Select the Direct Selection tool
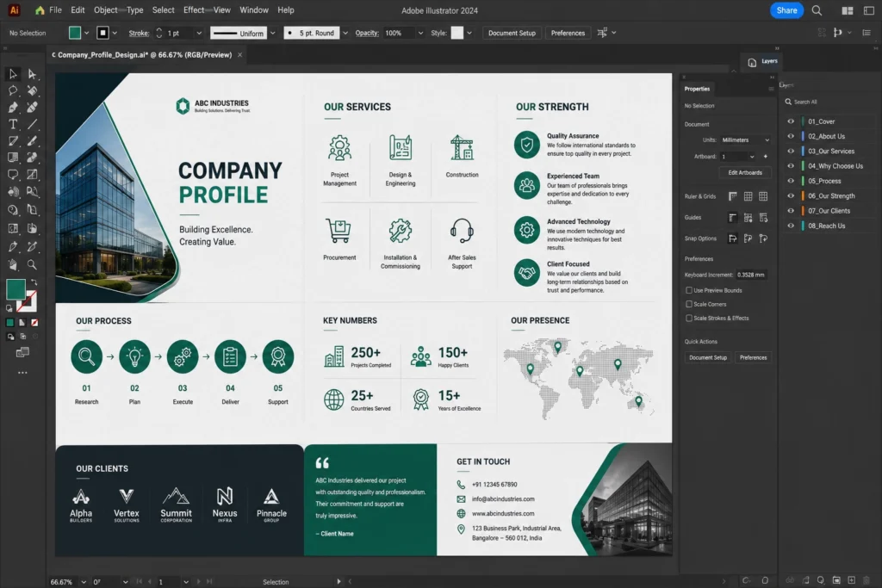The width and height of the screenshot is (882, 588). (32, 74)
